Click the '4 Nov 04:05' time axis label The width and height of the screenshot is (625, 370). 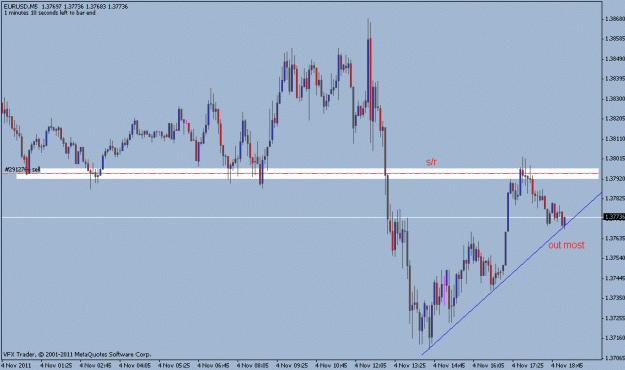pos(135,365)
